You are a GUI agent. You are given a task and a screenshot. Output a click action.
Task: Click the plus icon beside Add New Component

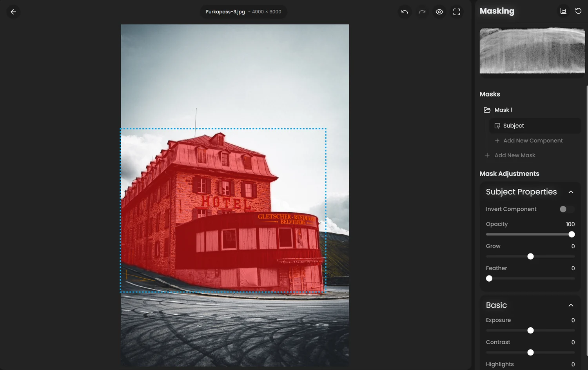tap(497, 140)
